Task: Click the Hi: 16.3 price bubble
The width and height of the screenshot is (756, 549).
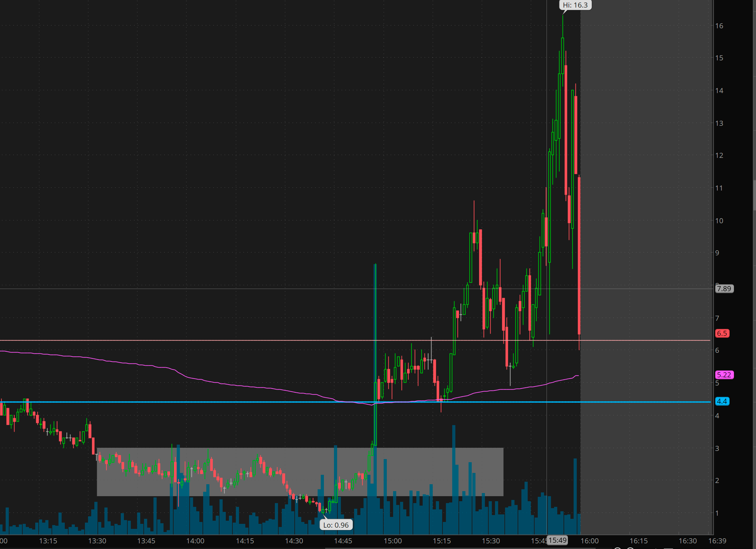Action: coord(575,5)
